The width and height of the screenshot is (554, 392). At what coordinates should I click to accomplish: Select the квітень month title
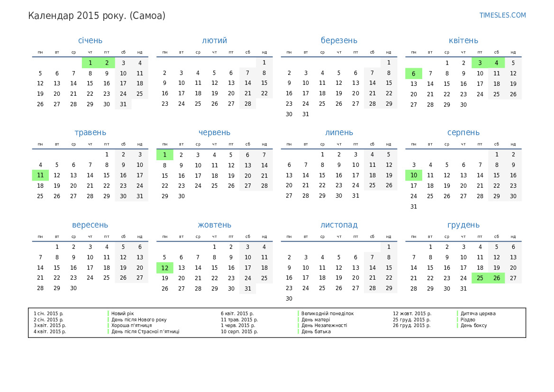[463, 41]
